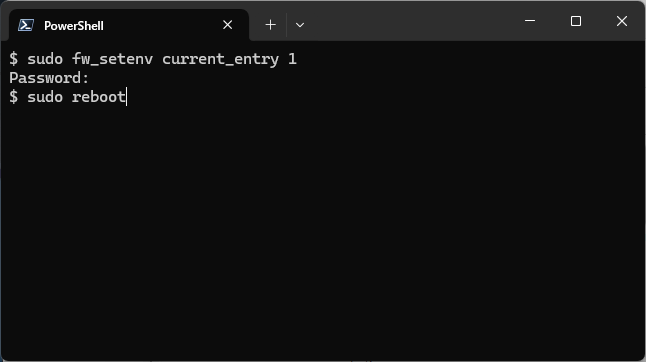Viewport: 646px width, 362px height.
Task: Click the number 1 ending first command
Action: point(292,59)
